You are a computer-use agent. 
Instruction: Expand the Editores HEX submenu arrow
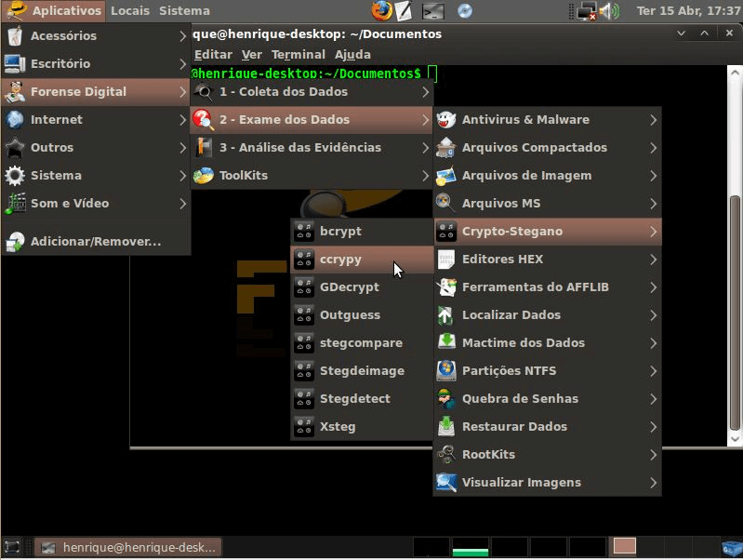(654, 260)
